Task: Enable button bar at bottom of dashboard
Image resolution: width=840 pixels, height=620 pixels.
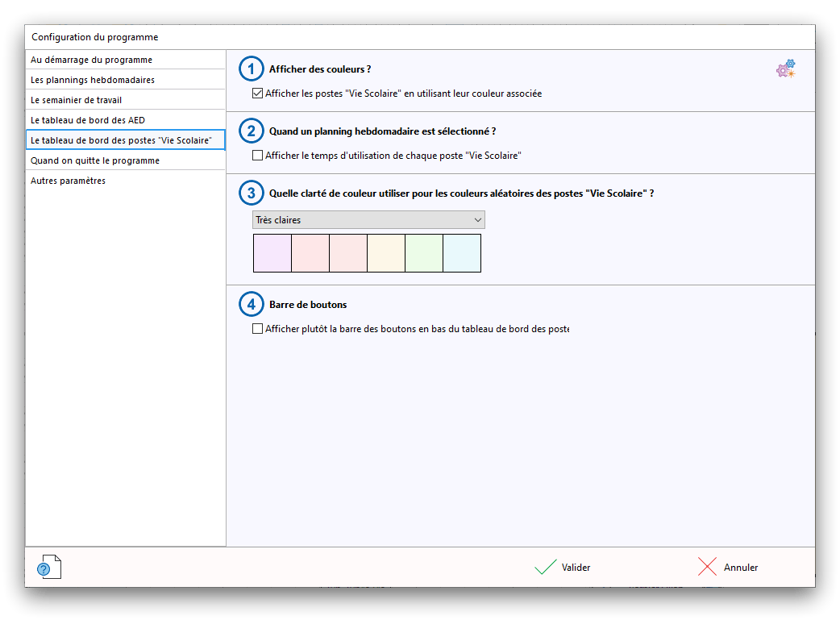Action: tap(258, 329)
